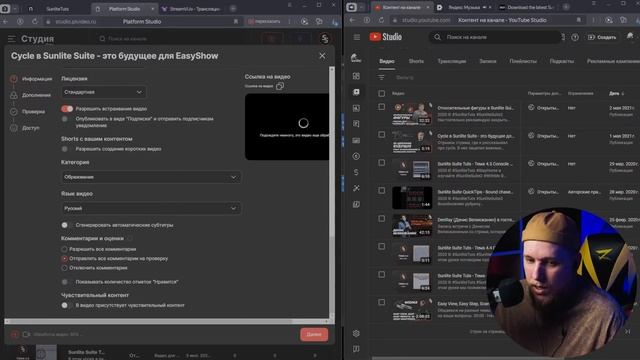Open the YouTube Studio hamburger menu
Screen dimensions: 640x360
(357, 37)
